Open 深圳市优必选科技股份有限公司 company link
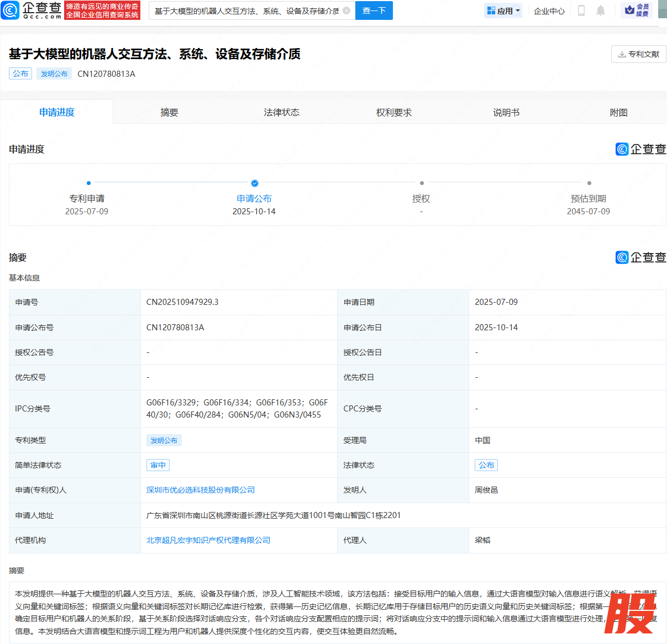667x644 pixels. tap(201, 490)
